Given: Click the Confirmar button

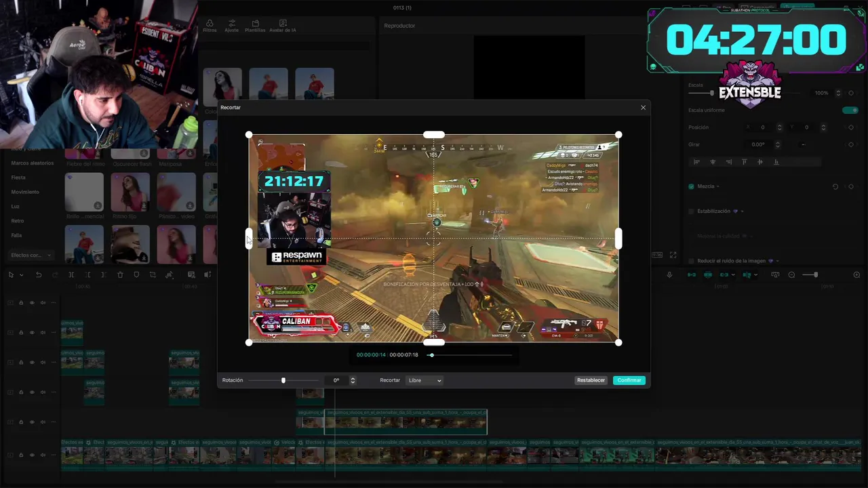Looking at the screenshot, I should point(629,380).
